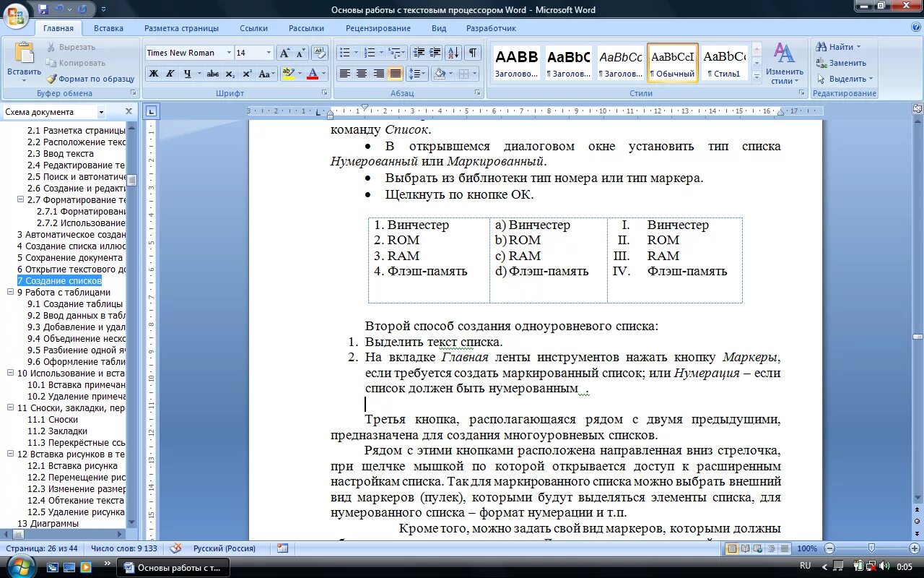Align text left

pos(345,74)
